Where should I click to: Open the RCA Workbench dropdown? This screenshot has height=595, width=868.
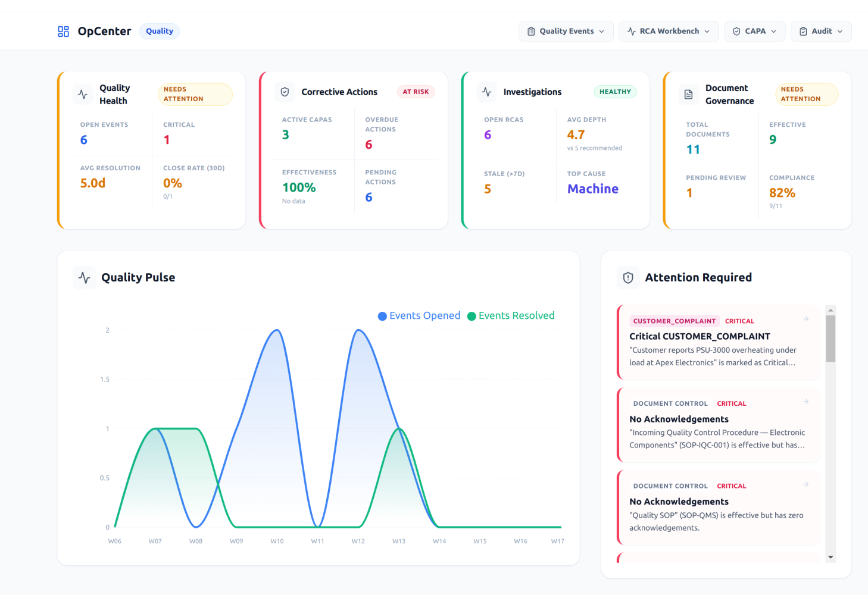tap(668, 32)
